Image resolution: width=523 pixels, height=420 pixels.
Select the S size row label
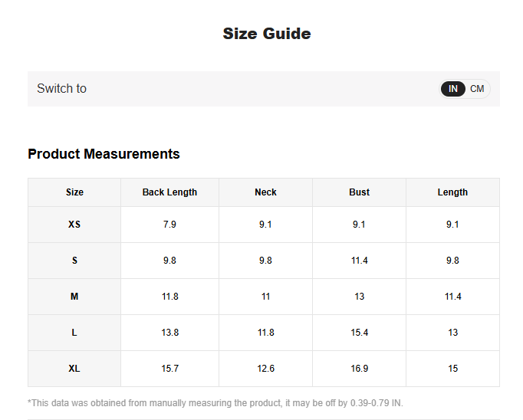click(74, 261)
